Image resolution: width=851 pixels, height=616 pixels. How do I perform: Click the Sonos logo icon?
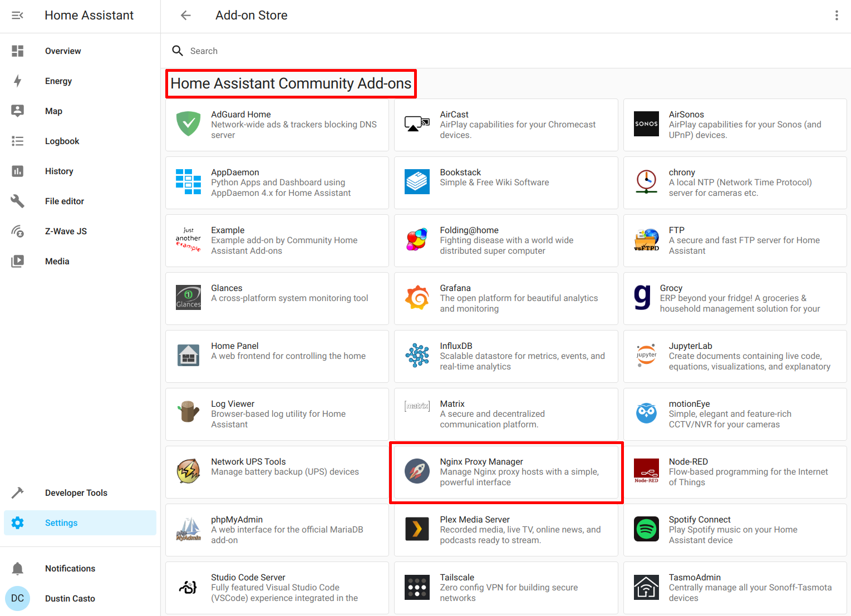coord(646,125)
